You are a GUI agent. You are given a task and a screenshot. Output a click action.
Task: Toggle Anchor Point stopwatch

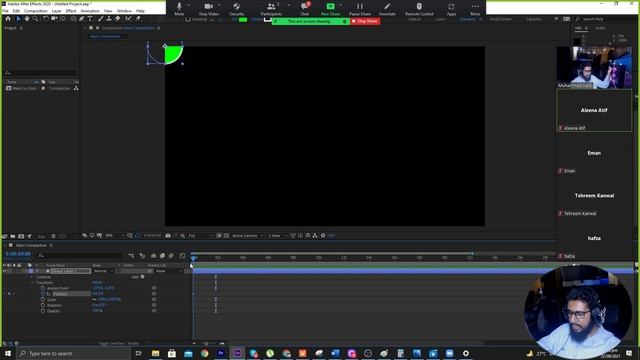click(x=43, y=288)
